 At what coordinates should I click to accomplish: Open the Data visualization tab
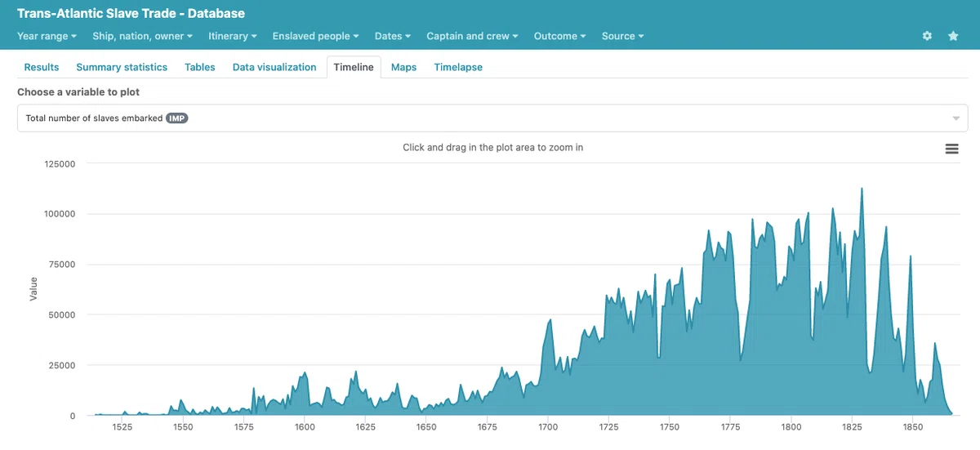[x=274, y=67]
